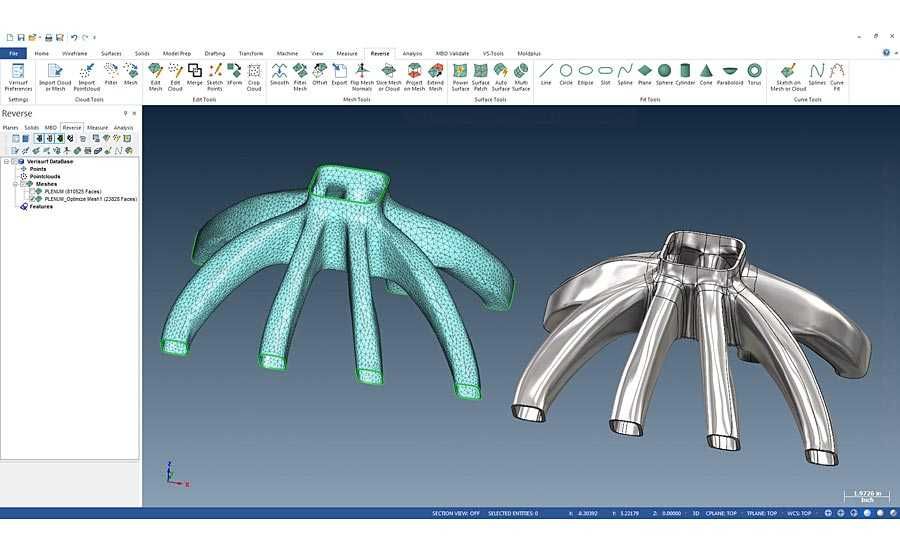The width and height of the screenshot is (900, 550).
Task: Click the Merge tool
Action: 195,75
